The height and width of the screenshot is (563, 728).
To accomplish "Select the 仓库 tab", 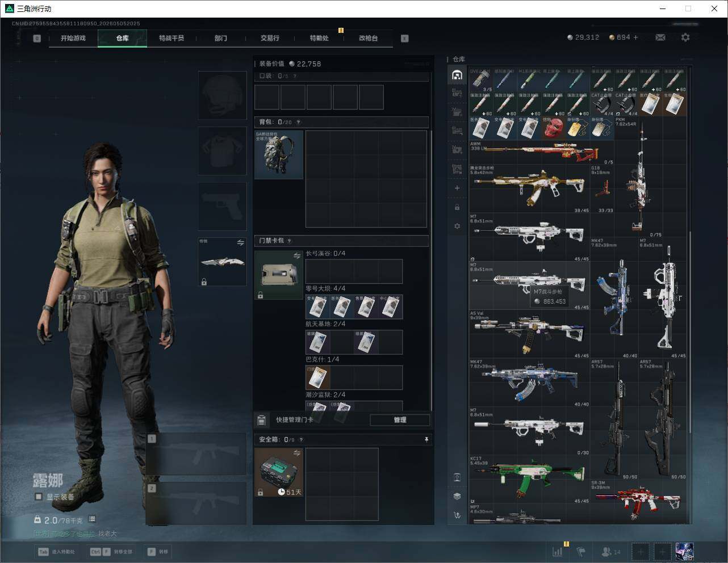I will point(123,38).
